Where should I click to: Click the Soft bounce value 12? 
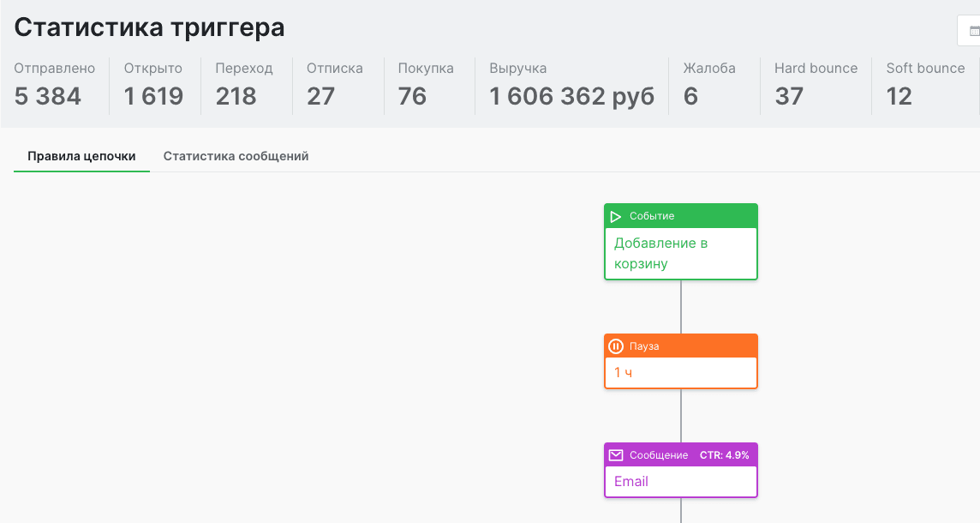click(x=899, y=96)
